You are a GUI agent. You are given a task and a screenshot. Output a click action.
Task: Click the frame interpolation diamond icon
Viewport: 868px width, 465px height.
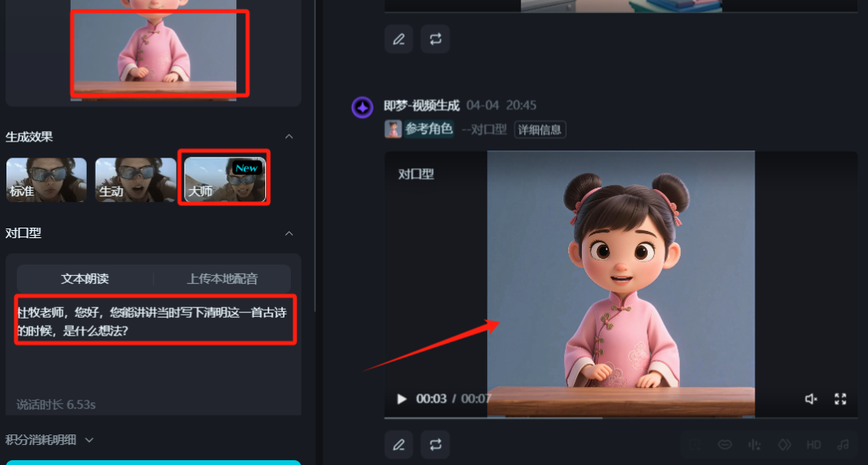[x=784, y=444]
